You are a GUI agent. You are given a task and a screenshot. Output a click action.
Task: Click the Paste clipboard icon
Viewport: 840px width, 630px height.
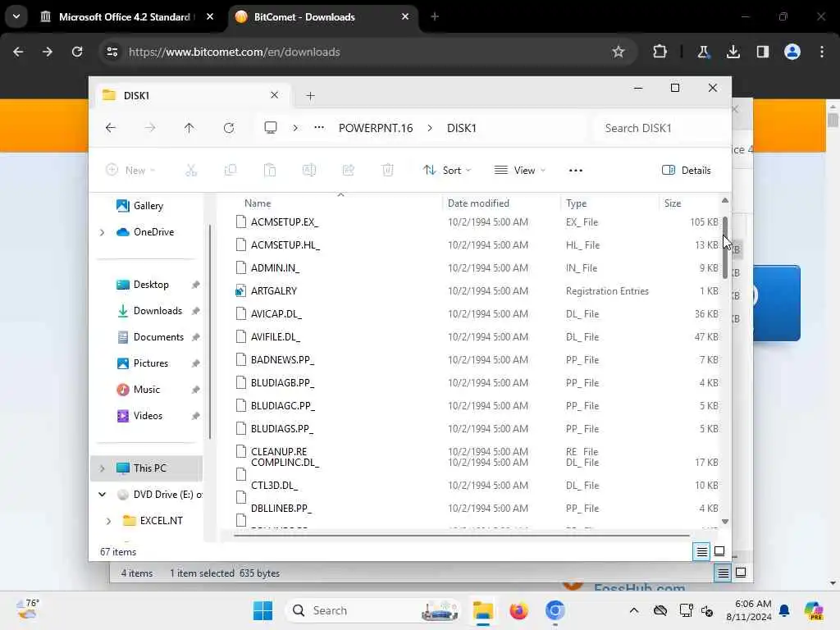tap(270, 171)
